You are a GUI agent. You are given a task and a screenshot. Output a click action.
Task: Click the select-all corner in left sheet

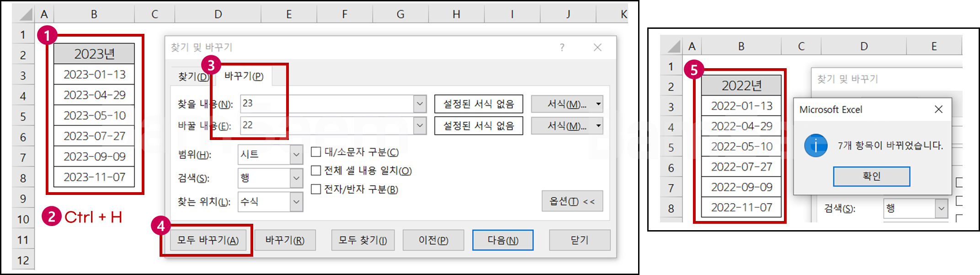click(x=24, y=14)
